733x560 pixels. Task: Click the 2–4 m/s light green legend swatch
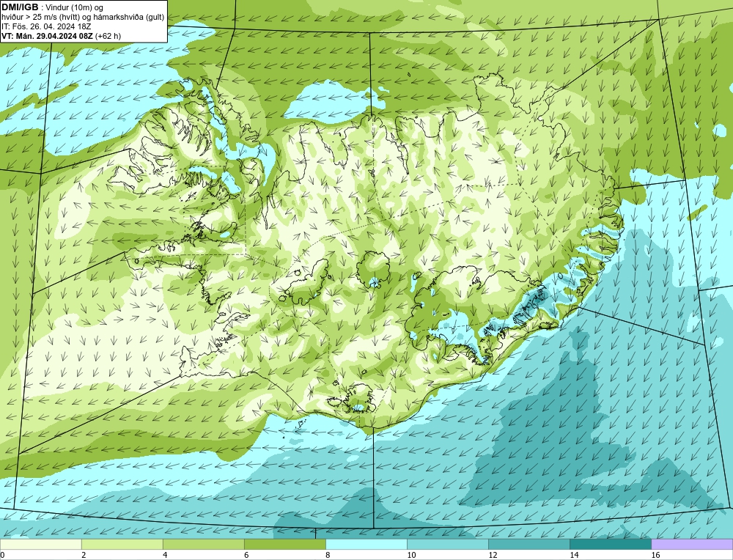coord(122,544)
